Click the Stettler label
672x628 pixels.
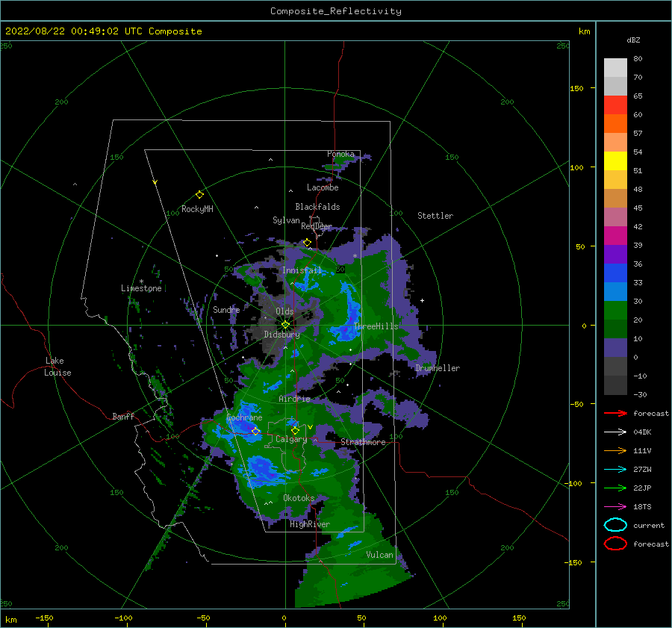point(435,216)
